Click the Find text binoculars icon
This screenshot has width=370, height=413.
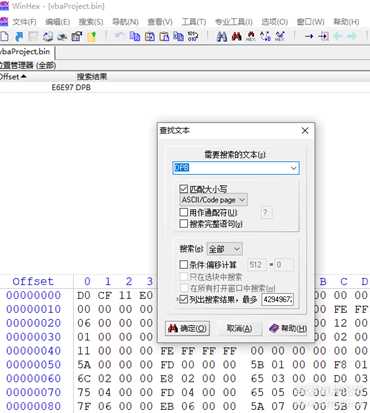222,36
